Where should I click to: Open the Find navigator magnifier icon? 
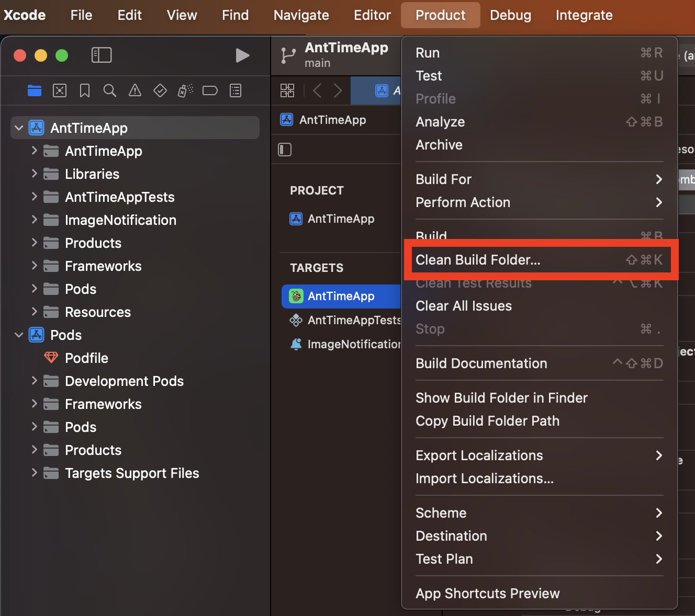point(110,91)
